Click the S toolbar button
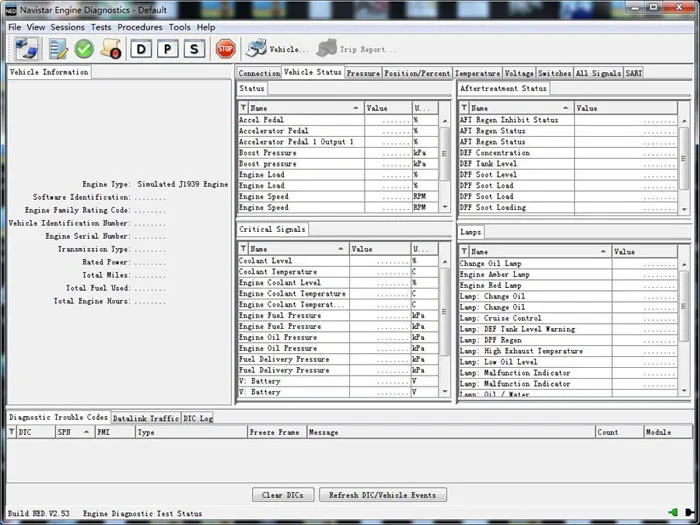 (x=194, y=49)
